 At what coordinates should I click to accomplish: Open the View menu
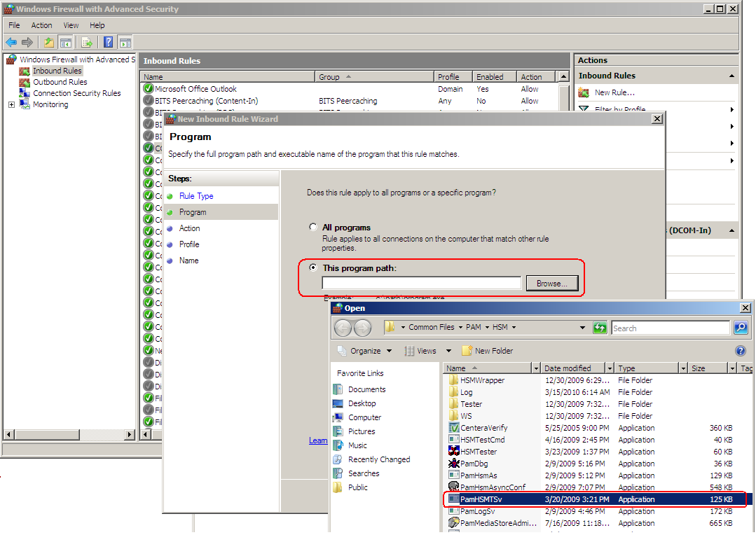(71, 25)
